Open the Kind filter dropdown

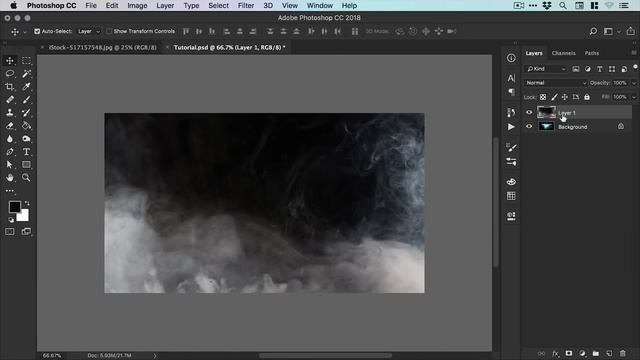tap(547, 69)
